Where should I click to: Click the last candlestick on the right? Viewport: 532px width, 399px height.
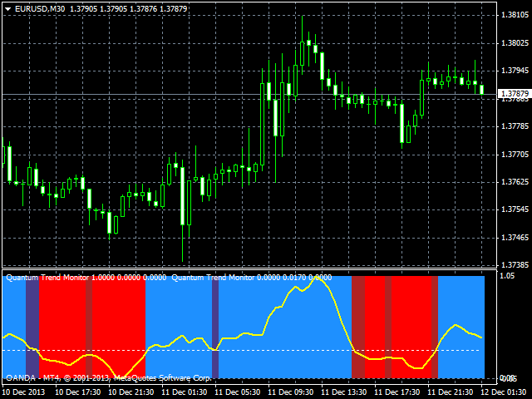[x=481, y=89]
